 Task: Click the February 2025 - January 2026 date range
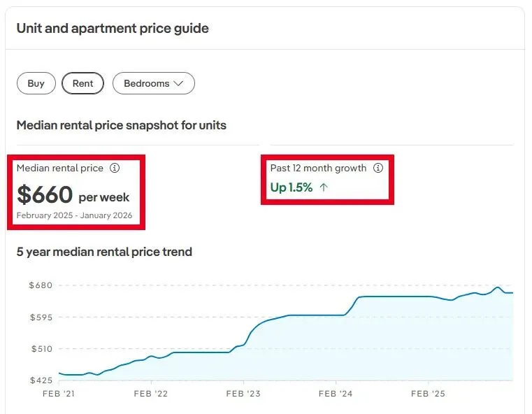(74, 215)
